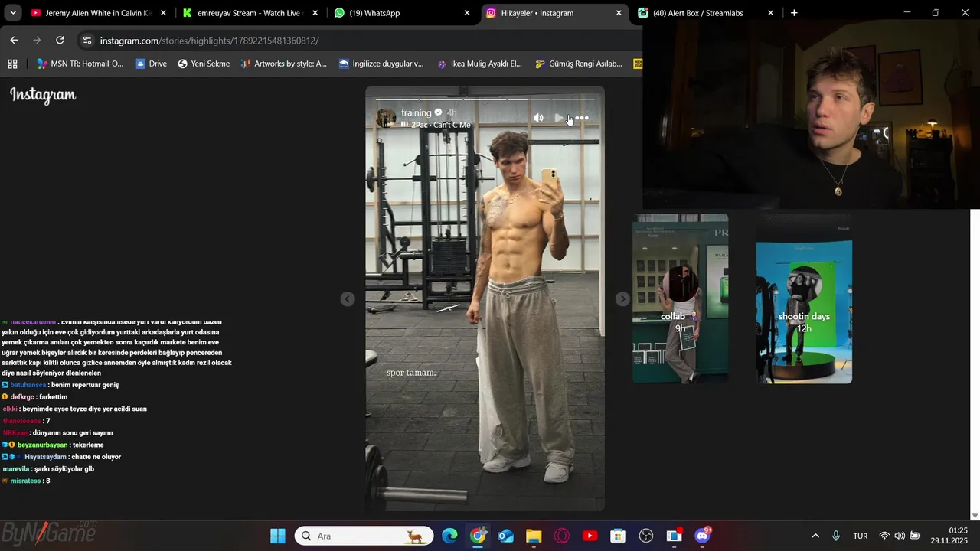Screen dimensions: 980x551
Task: Advance to the next story
Action: (x=622, y=299)
